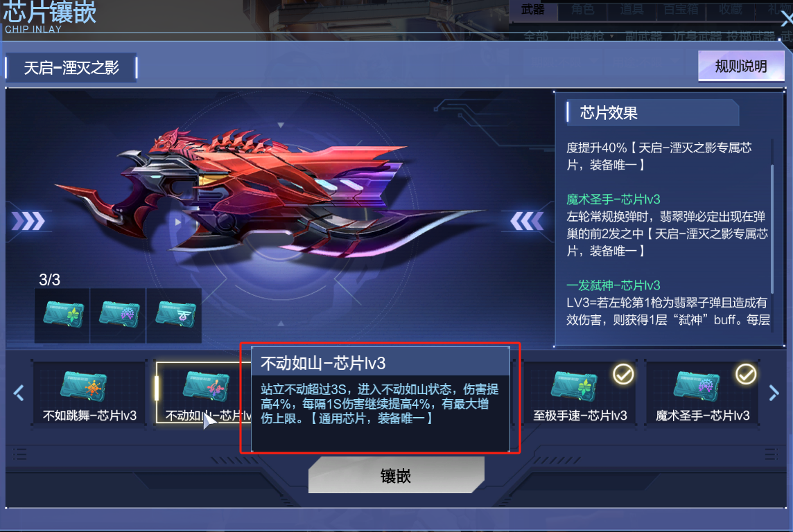Click the triple right-arrow beside weapon
This screenshot has height=532, width=793.
(28, 221)
